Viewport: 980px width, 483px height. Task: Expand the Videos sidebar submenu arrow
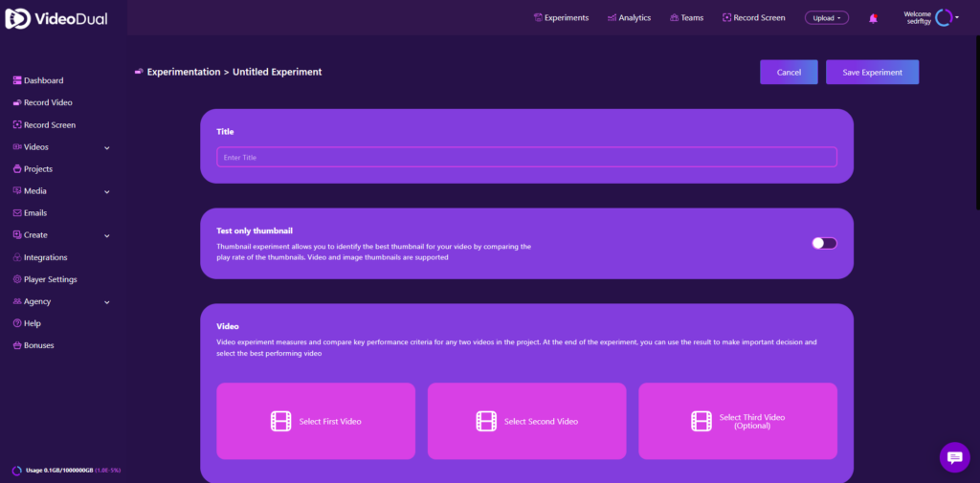click(107, 148)
